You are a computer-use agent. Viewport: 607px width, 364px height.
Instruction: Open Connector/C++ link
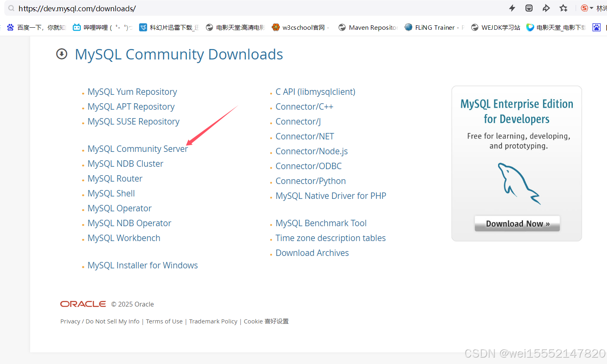tap(304, 106)
